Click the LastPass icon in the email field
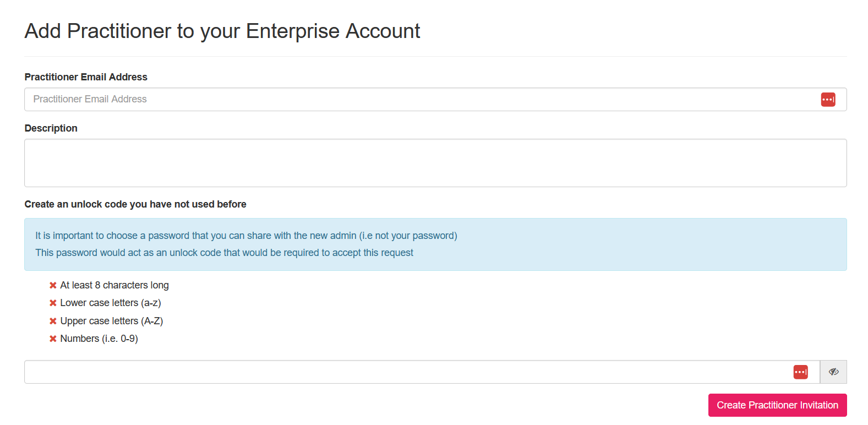The width and height of the screenshot is (868, 425). tap(828, 99)
